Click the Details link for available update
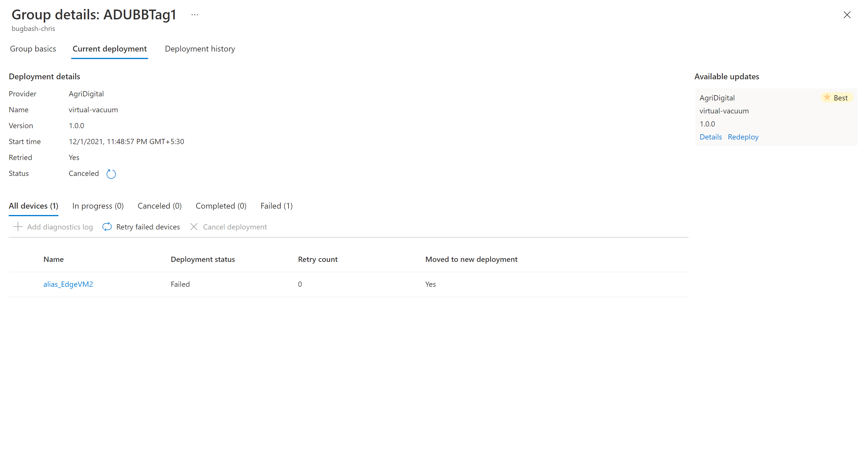 (710, 137)
